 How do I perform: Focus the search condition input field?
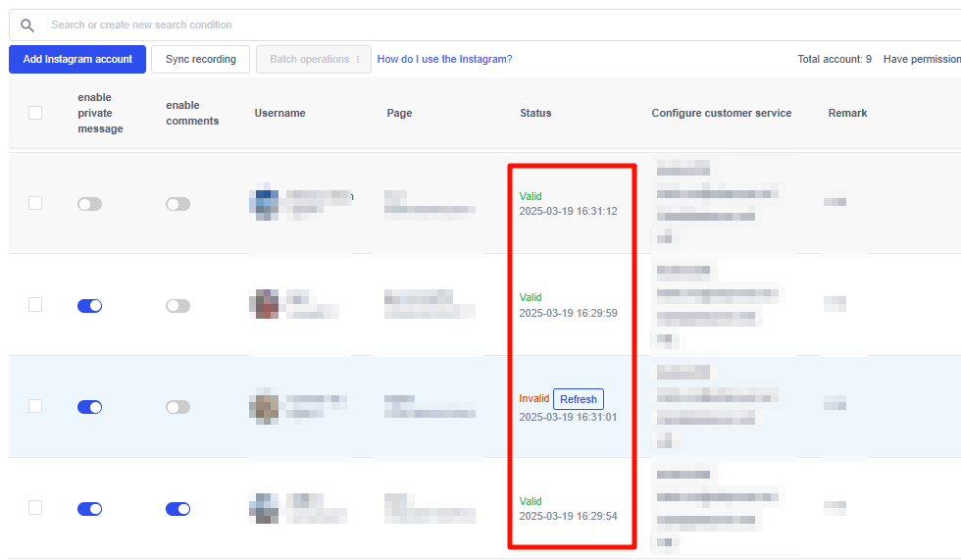point(392,25)
